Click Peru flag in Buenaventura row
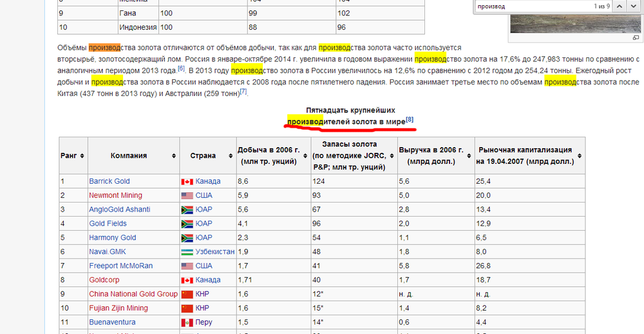 187,322
